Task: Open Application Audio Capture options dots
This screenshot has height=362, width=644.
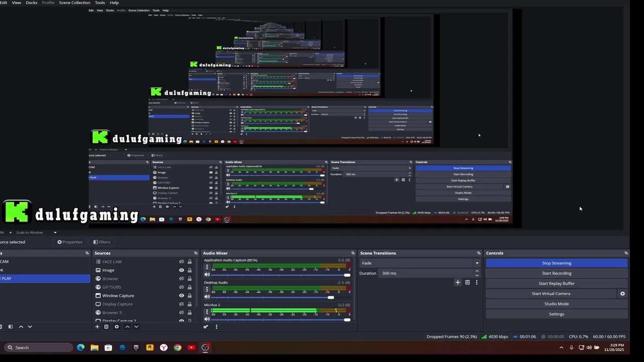Action: pyautogui.click(x=207, y=267)
